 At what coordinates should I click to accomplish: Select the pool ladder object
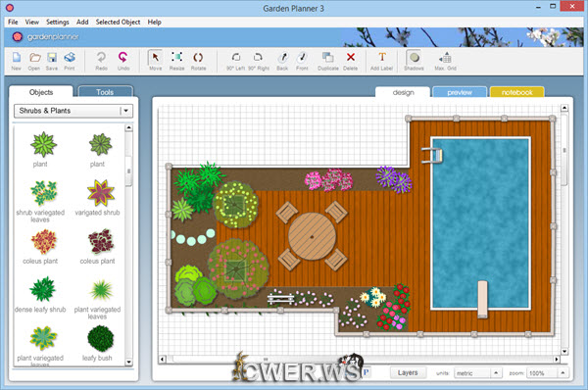pos(431,155)
